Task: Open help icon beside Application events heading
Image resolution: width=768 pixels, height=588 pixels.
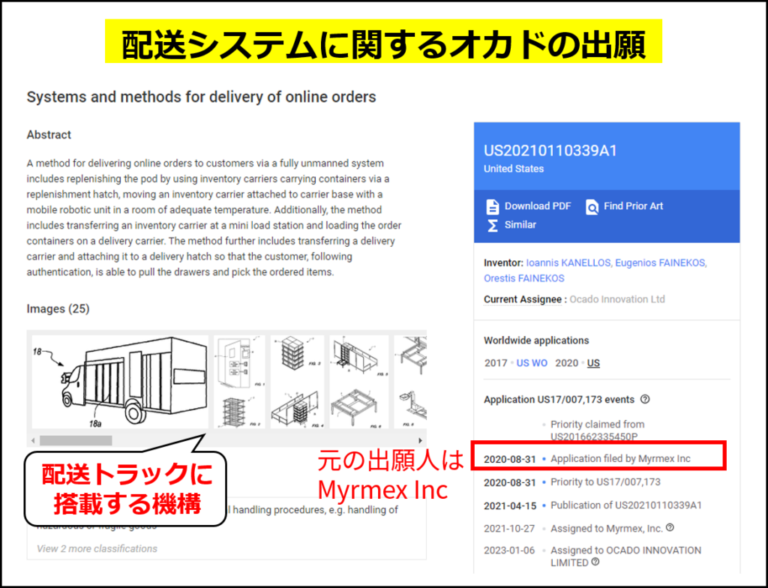Action: (645, 399)
